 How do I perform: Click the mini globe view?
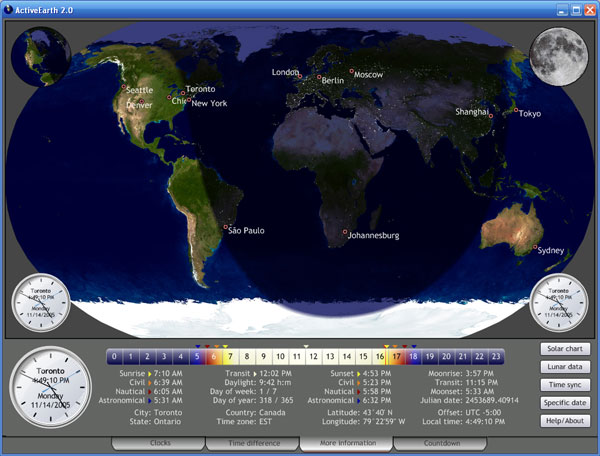tap(41, 57)
